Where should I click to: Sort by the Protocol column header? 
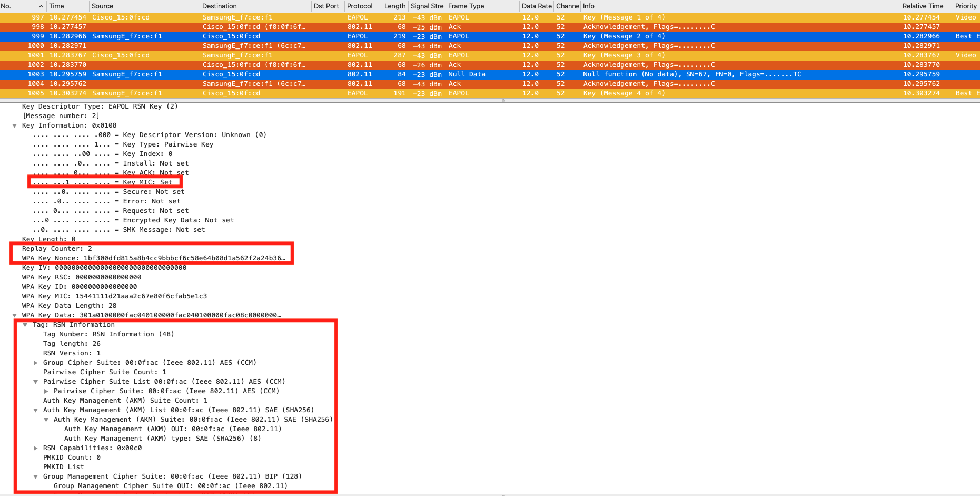coord(360,6)
